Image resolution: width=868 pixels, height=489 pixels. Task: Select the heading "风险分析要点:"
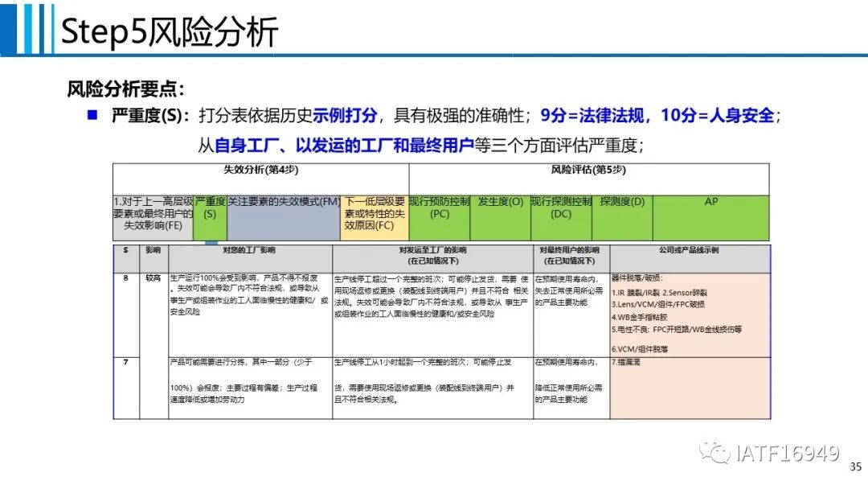point(125,88)
